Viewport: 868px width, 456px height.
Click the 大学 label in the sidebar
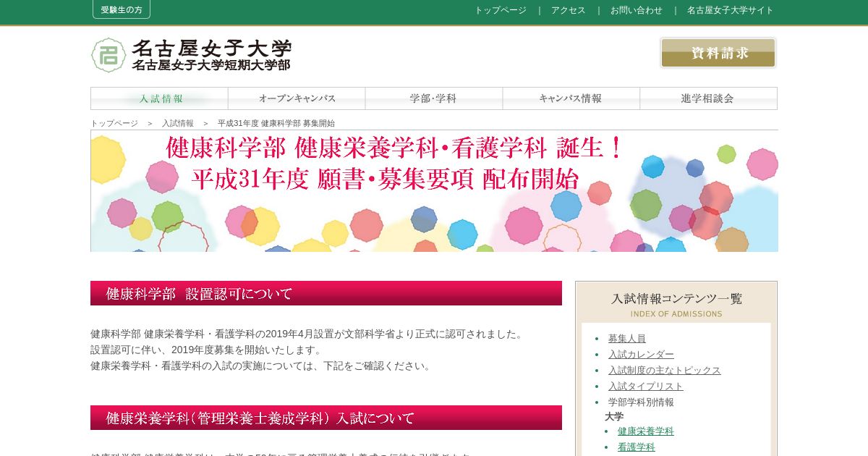[x=614, y=416]
